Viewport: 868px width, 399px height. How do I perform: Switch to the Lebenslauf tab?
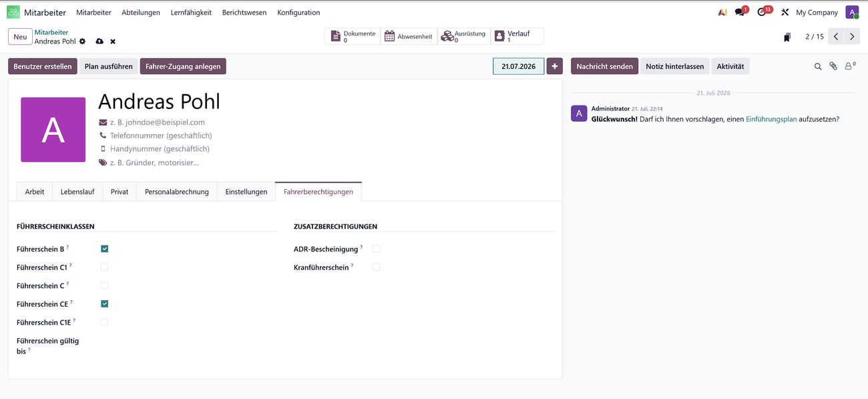77,191
